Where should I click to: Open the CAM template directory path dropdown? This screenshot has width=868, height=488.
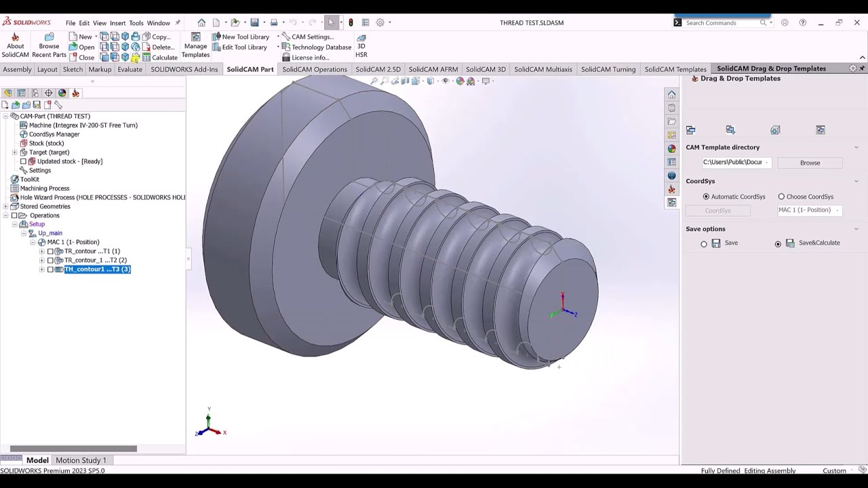pos(767,163)
